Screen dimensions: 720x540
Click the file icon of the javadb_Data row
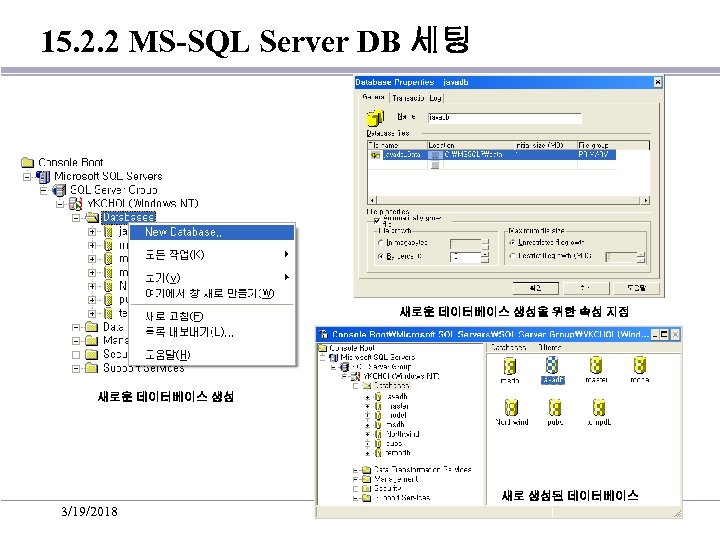tap(375, 155)
